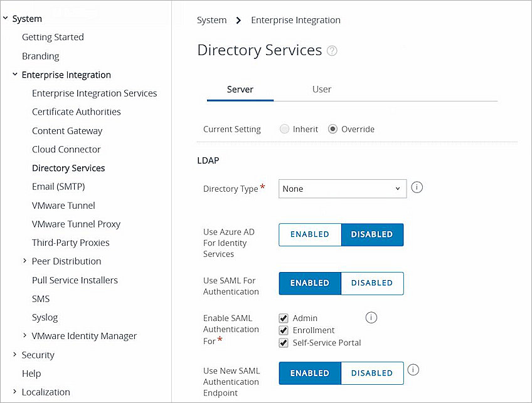This screenshot has width=532, height=403.
Task: Uncheck the Self-Service Portal checkbox
Action: [284, 343]
